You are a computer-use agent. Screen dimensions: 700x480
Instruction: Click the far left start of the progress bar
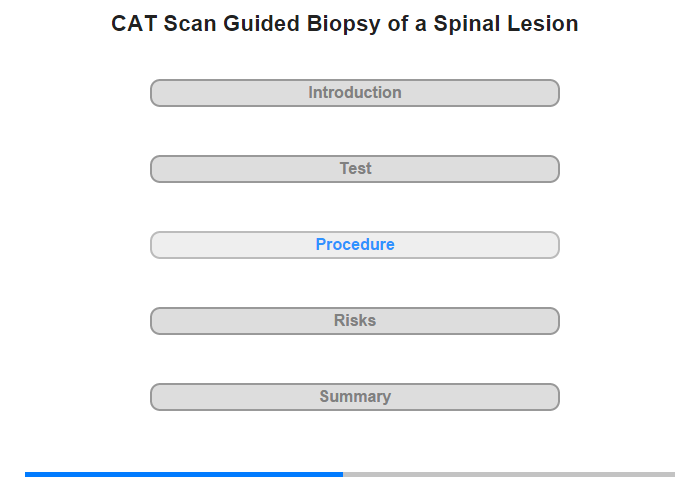point(27,474)
